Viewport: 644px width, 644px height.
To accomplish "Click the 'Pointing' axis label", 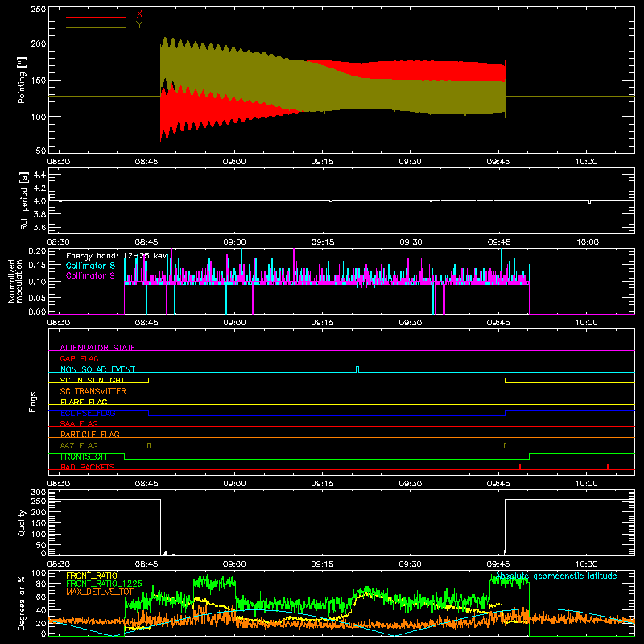I will (22, 80).
